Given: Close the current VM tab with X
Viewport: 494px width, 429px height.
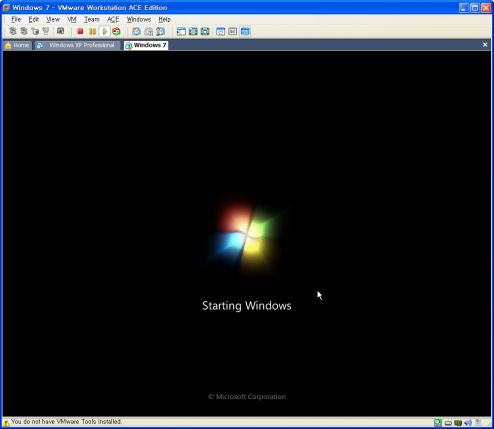Looking at the screenshot, I should (x=485, y=45).
